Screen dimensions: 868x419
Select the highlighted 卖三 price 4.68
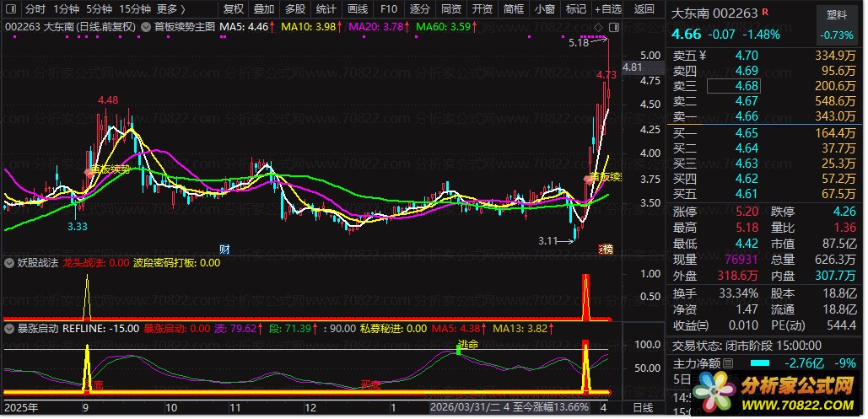(x=734, y=86)
